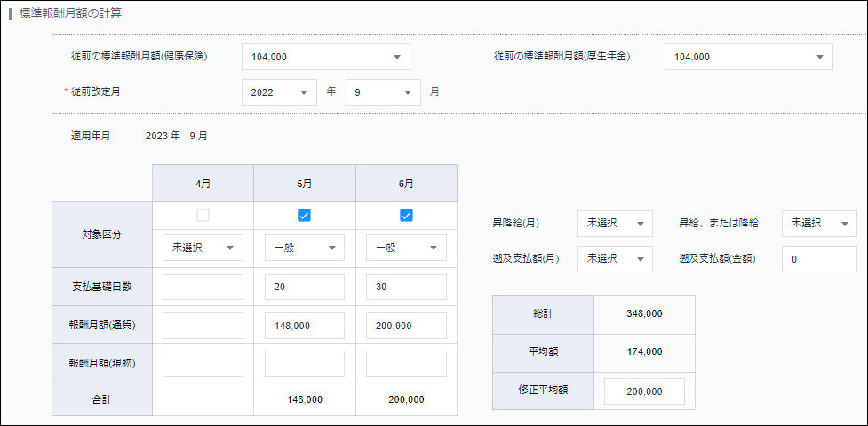Viewport: 868px width, 426px height.
Task: Click the 5月 報酬月額(現物) field
Action: click(304, 364)
